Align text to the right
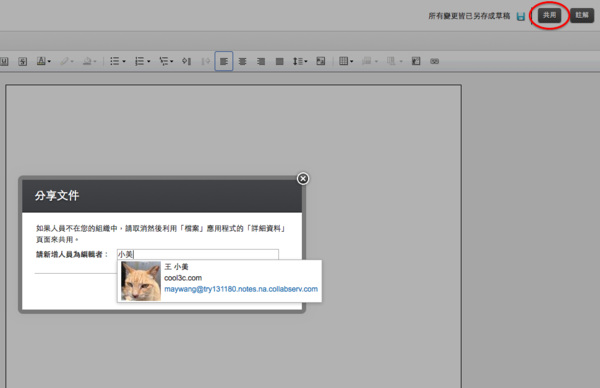 click(x=261, y=61)
